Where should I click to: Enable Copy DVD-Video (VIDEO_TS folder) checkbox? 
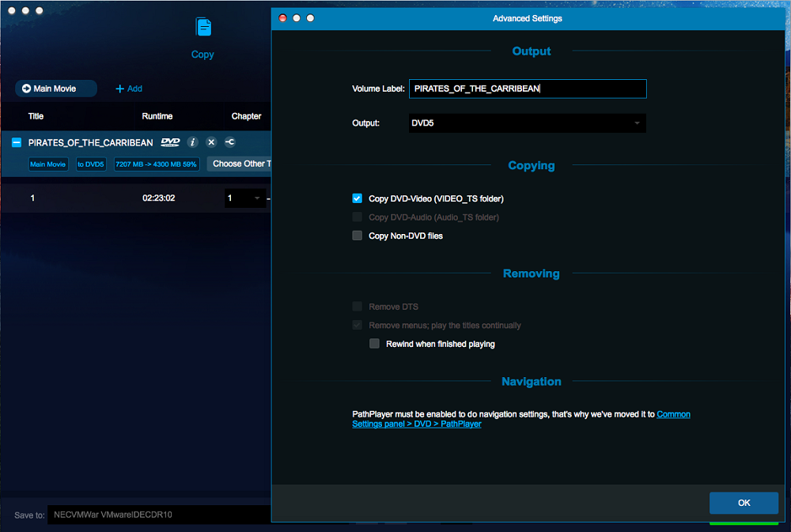pyautogui.click(x=358, y=198)
